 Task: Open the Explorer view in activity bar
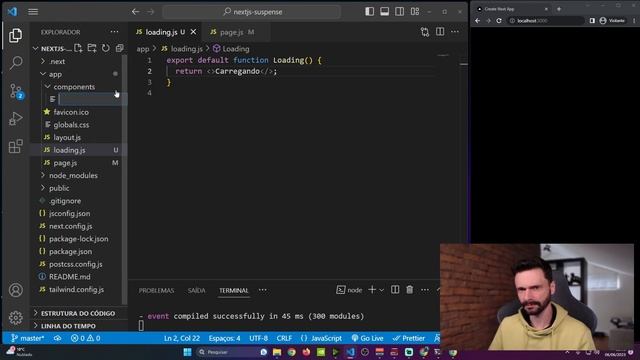(x=16, y=36)
